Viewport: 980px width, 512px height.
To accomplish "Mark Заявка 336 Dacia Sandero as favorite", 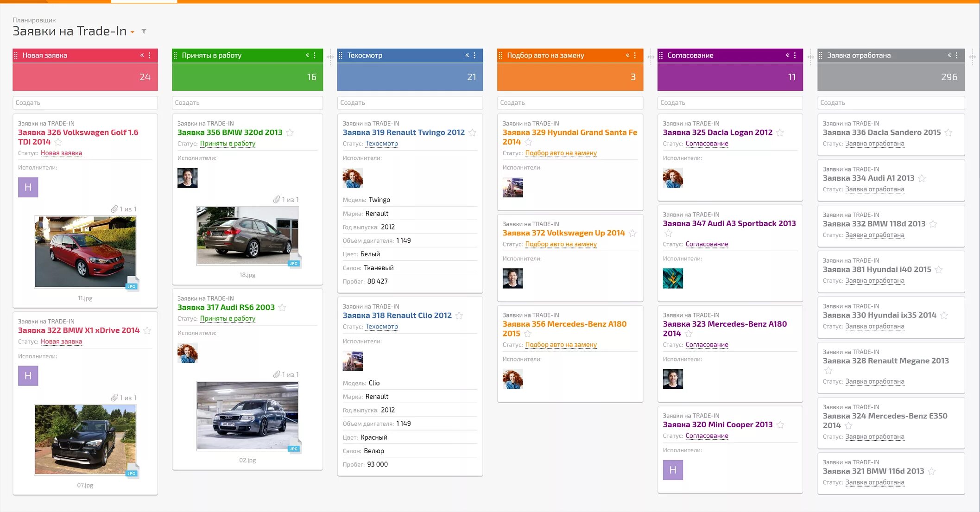I will click(948, 133).
